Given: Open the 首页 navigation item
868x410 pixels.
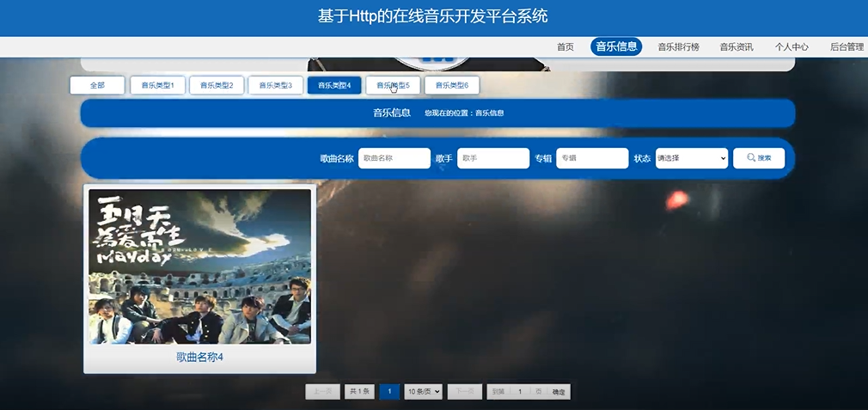Looking at the screenshot, I should coord(565,47).
